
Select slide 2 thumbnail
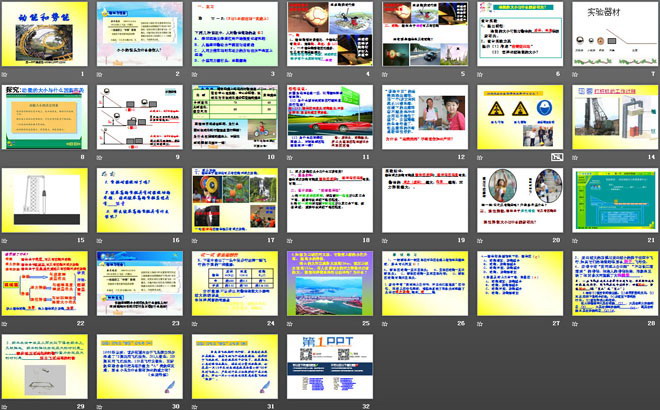[x=140, y=34]
